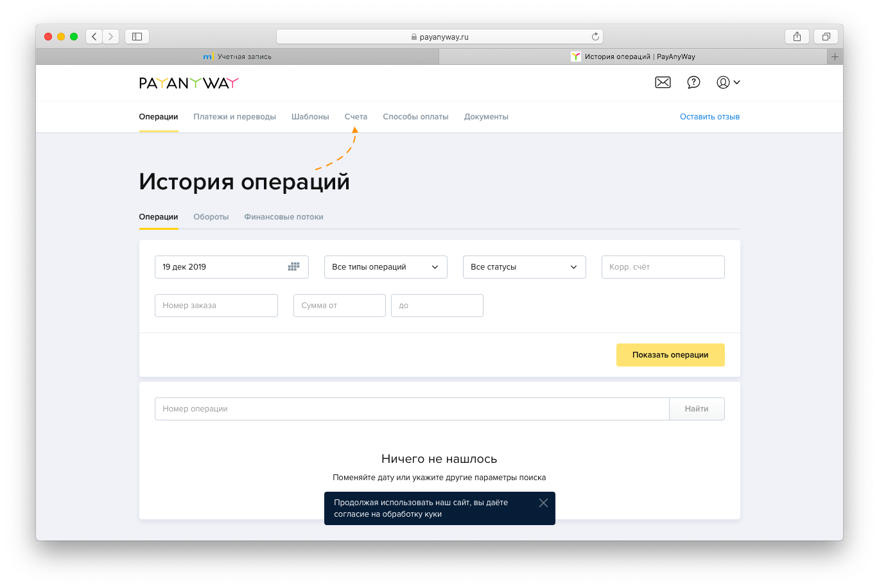Toggle the Safari sidebar button
Screen dimensions: 879x588
[137, 37]
